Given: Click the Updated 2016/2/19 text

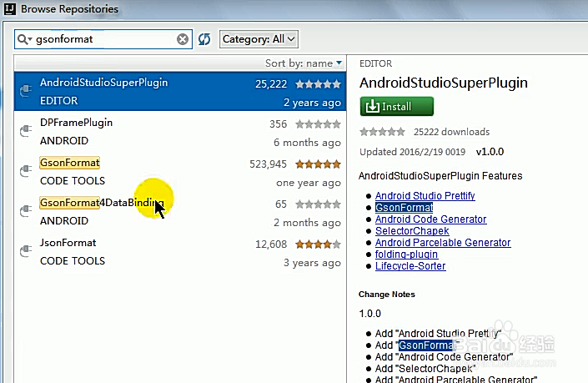Looking at the screenshot, I should [412, 152].
